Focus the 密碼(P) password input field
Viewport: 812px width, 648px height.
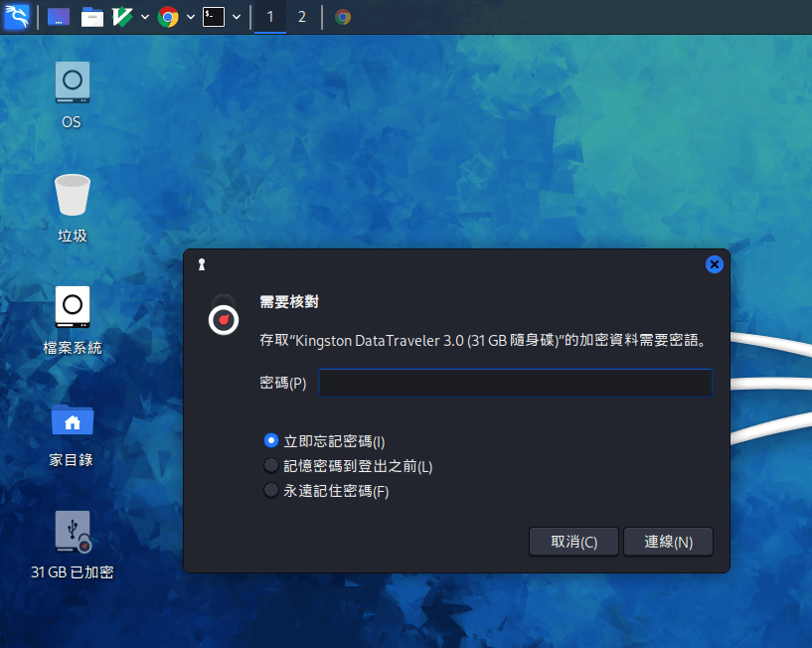click(x=515, y=383)
